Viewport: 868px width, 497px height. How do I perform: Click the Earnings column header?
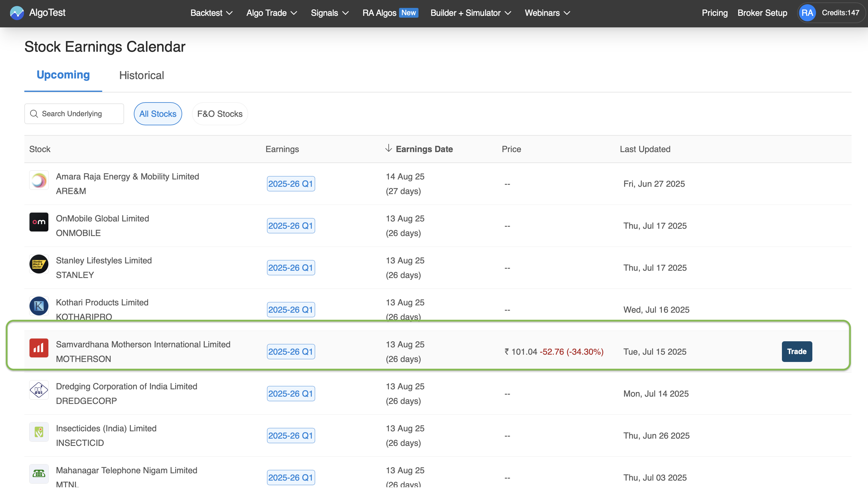coord(282,149)
